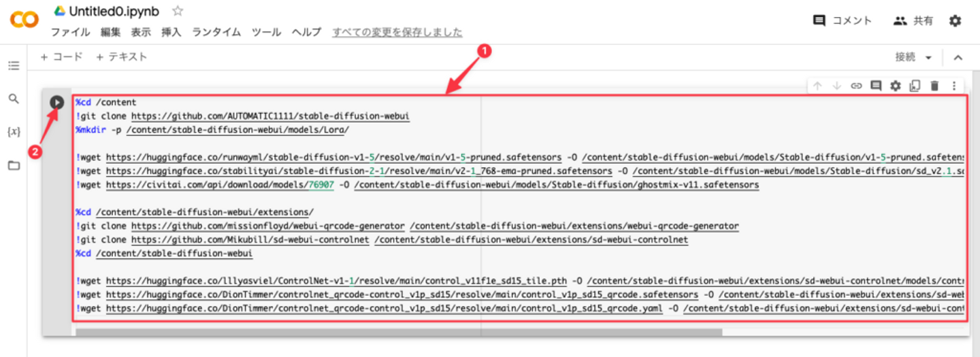
Task: Open the variables {x} sidebar panel
Action: (x=14, y=131)
